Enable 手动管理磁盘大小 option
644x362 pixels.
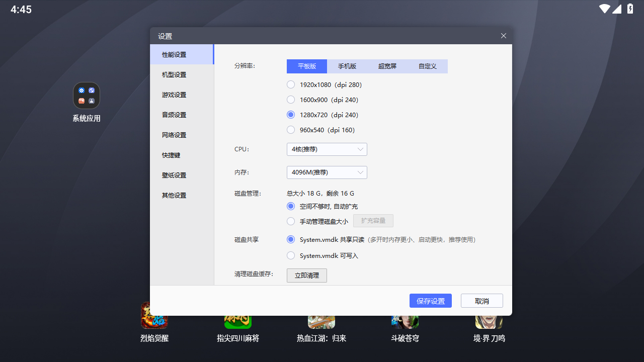click(291, 221)
